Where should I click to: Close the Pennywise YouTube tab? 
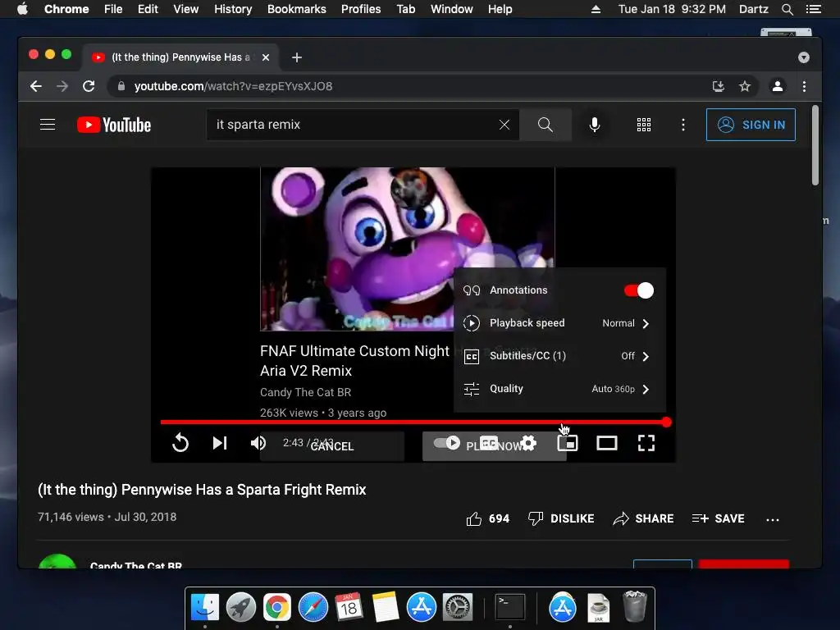point(266,57)
